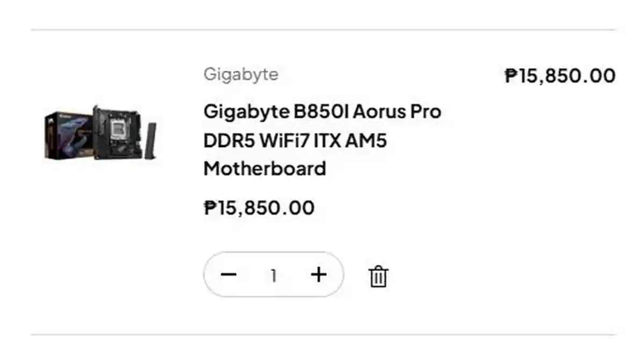Click the DDR5 WiFi7 ITX AM5 title line
The width and height of the screenshot is (644, 362).
(x=295, y=141)
